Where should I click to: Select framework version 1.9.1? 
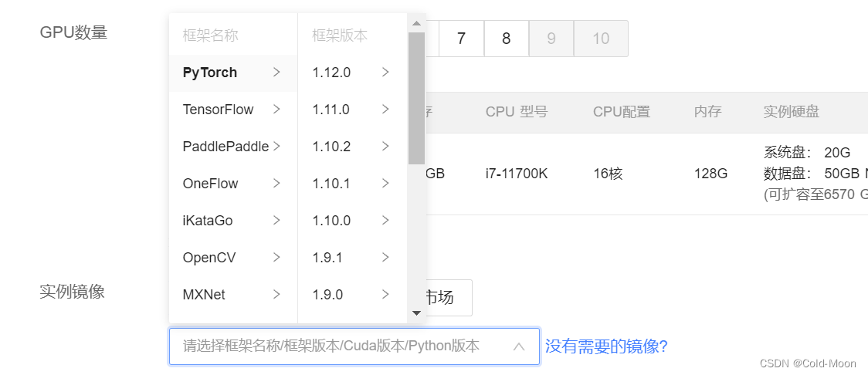click(x=352, y=258)
